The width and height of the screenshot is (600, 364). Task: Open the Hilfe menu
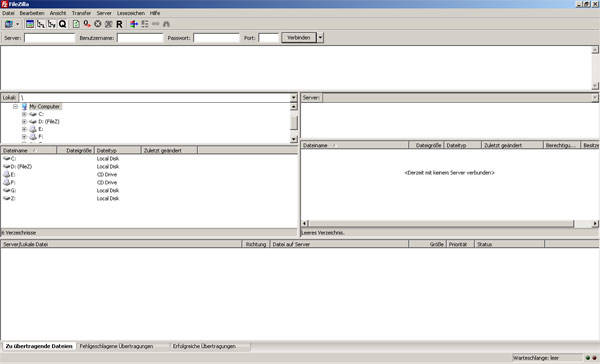[155, 13]
